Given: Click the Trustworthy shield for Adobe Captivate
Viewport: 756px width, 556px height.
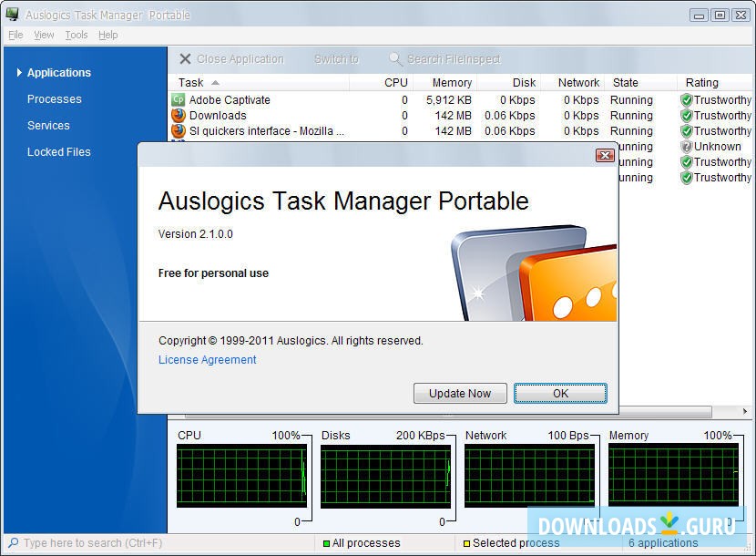Looking at the screenshot, I should pos(686,100).
